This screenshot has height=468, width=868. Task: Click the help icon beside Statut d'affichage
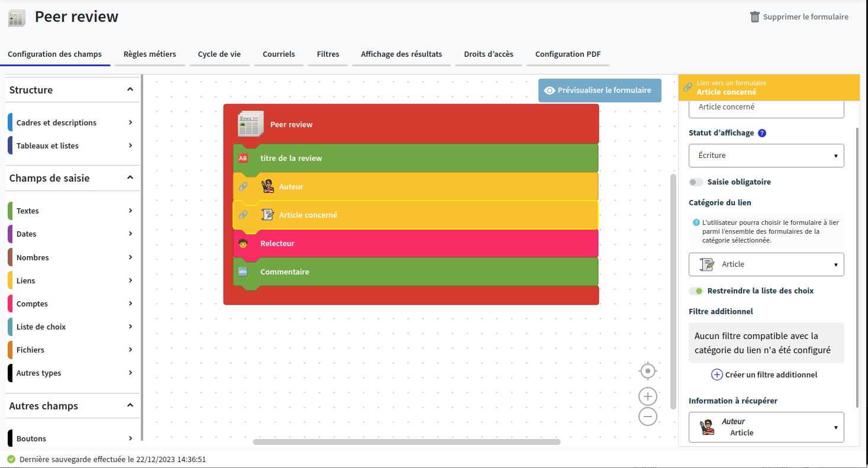pos(762,133)
